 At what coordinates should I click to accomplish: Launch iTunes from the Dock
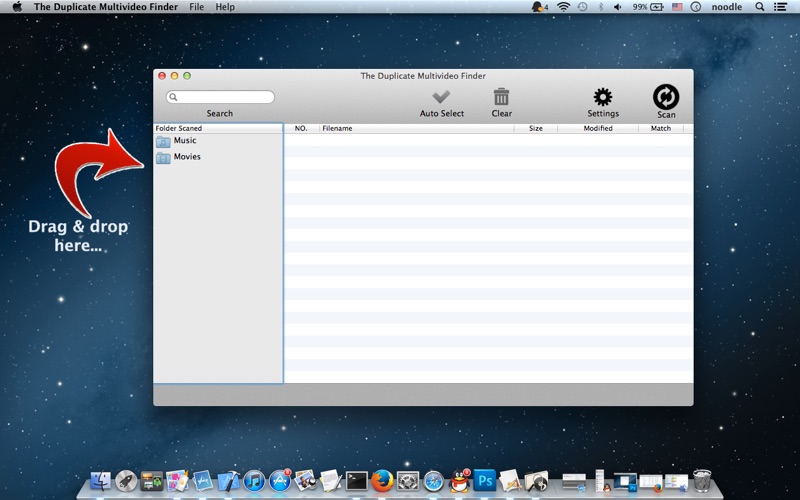(x=254, y=481)
